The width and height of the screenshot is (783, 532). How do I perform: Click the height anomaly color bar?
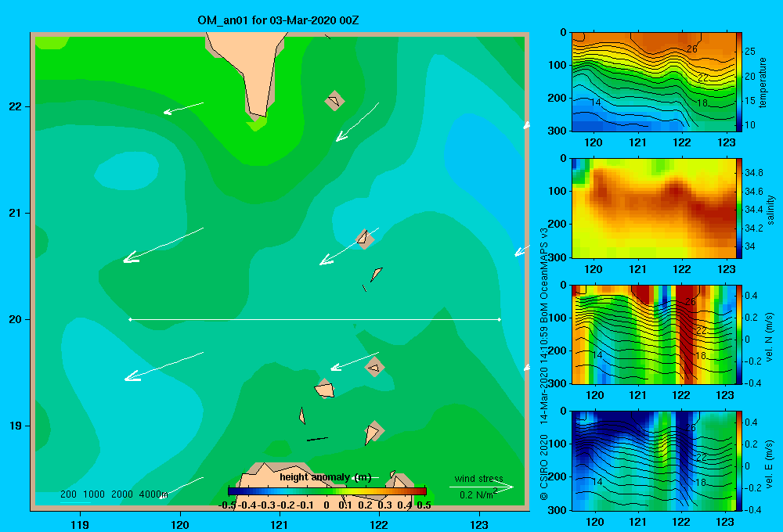327,491
